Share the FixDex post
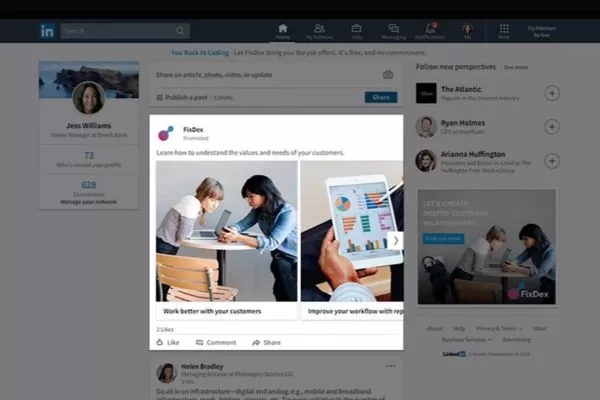 tap(266, 342)
